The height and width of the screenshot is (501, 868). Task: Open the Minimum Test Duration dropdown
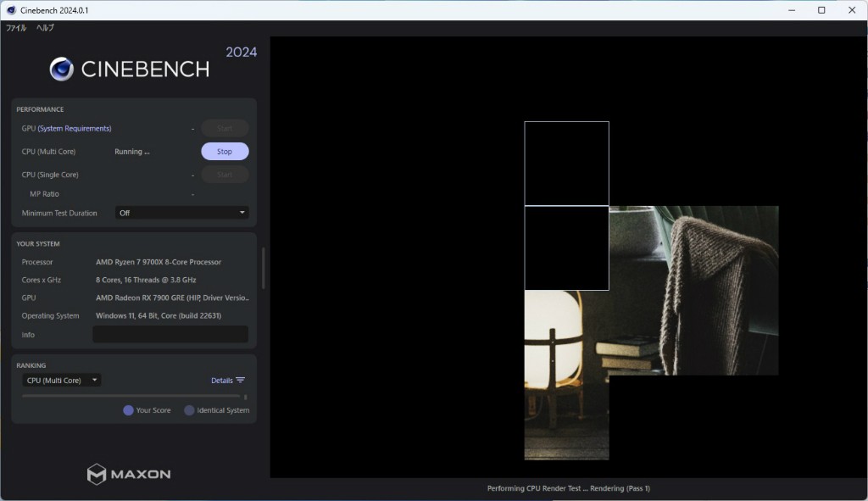click(181, 213)
